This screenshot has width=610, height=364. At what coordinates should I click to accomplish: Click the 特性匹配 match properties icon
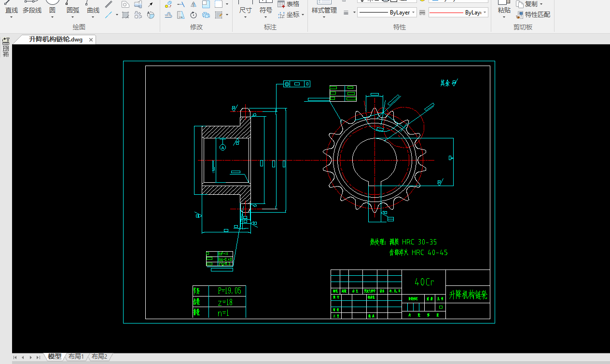tap(520, 14)
